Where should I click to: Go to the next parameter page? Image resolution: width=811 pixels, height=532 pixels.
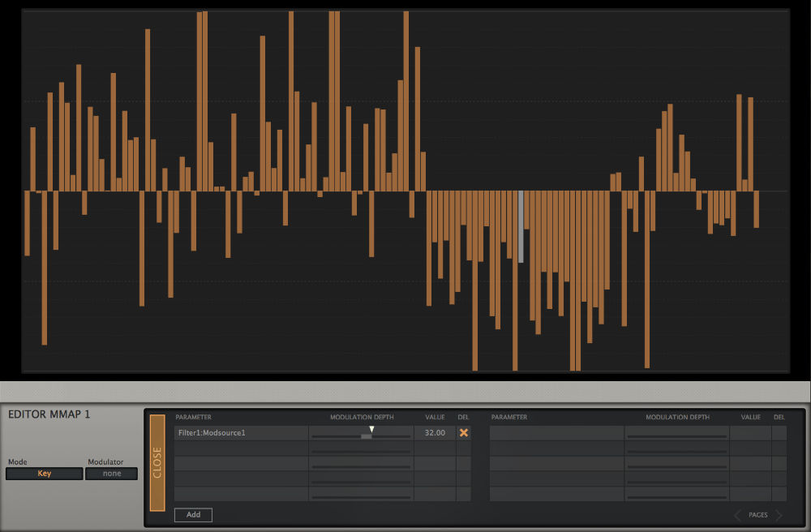pyautogui.click(x=779, y=515)
